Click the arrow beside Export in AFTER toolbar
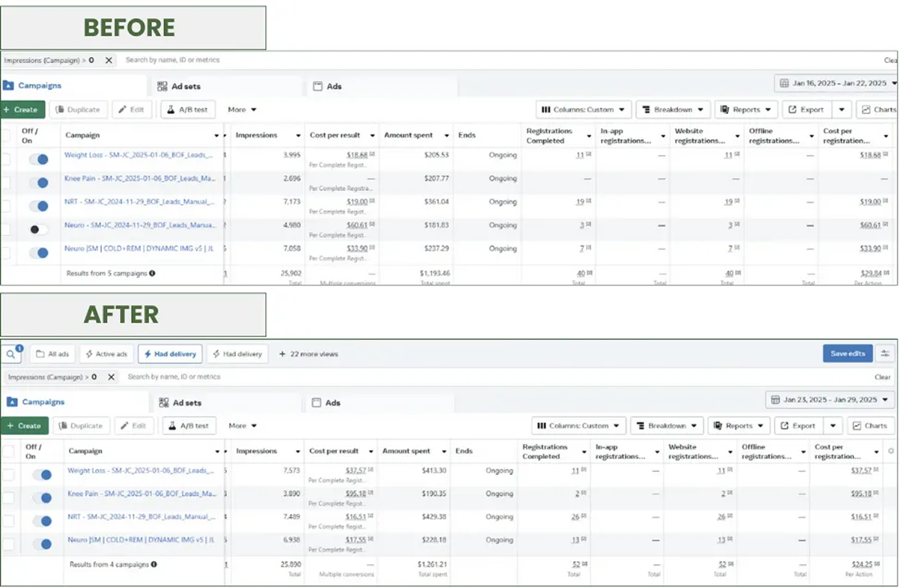Screen dimensions: 899x588 click(833, 425)
